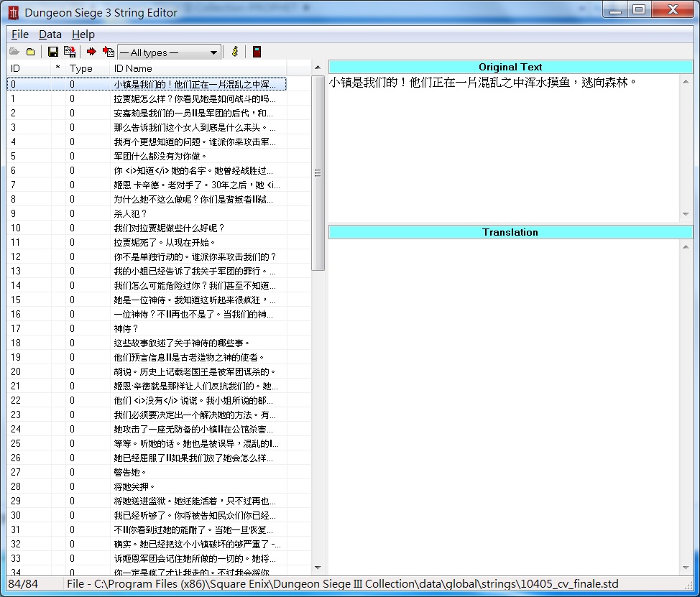Select string row with ID 1

pos(147,98)
